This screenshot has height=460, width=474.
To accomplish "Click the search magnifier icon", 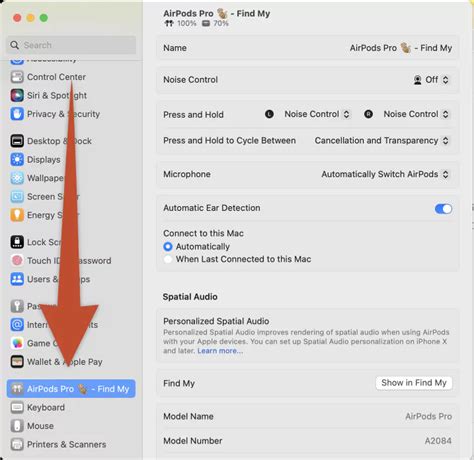I will pos(14,45).
